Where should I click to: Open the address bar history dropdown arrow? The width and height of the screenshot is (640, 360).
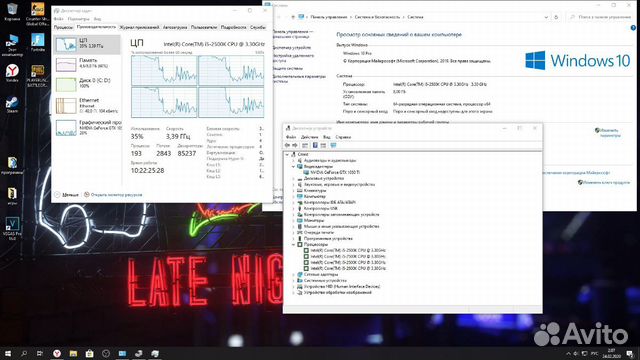pyautogui.click(x=546, y=17)
